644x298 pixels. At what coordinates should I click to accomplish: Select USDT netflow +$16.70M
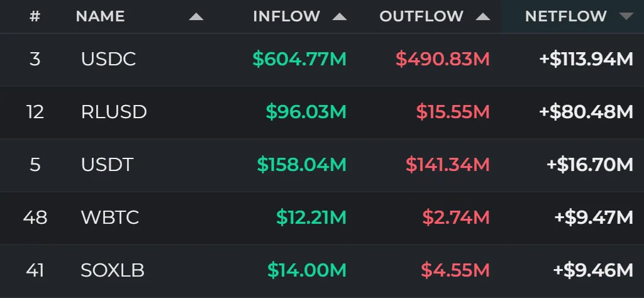click(x=590, y=165)
